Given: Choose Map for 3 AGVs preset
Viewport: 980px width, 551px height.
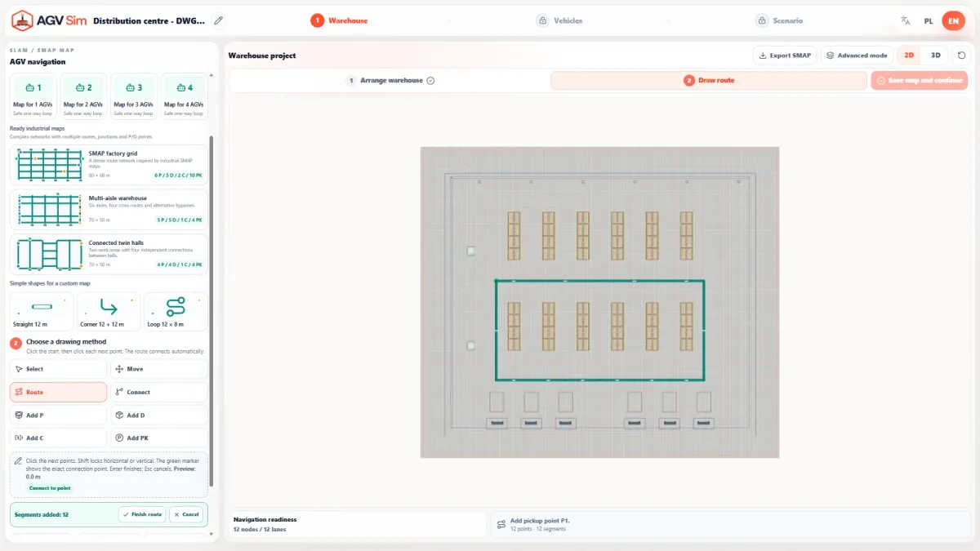Looking at the screenshot, I should coord(134,96).
